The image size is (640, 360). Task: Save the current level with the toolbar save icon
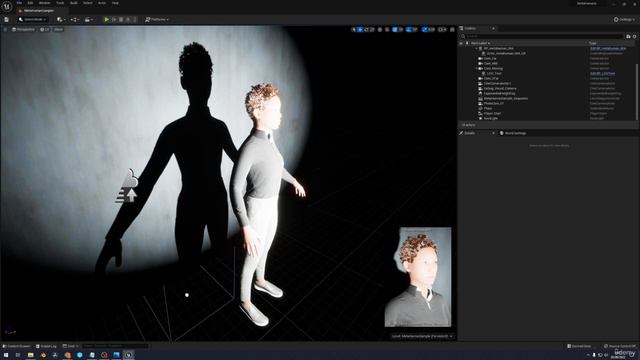(7, 19)
